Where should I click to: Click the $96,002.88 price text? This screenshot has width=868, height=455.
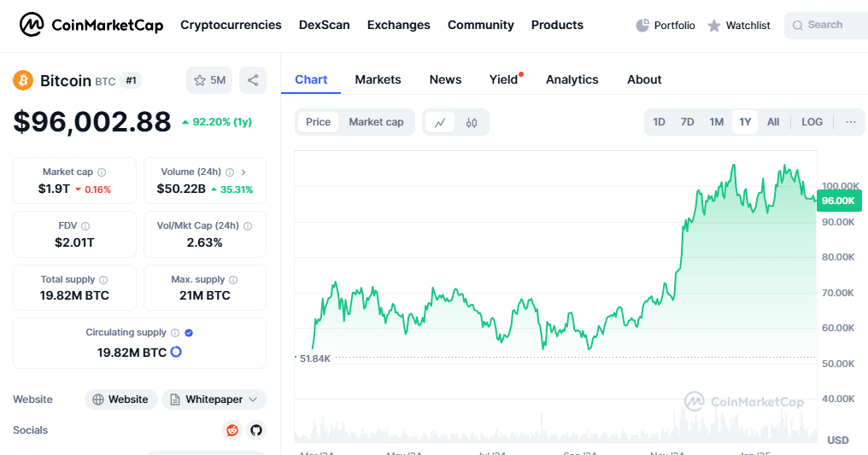point(92,121)
